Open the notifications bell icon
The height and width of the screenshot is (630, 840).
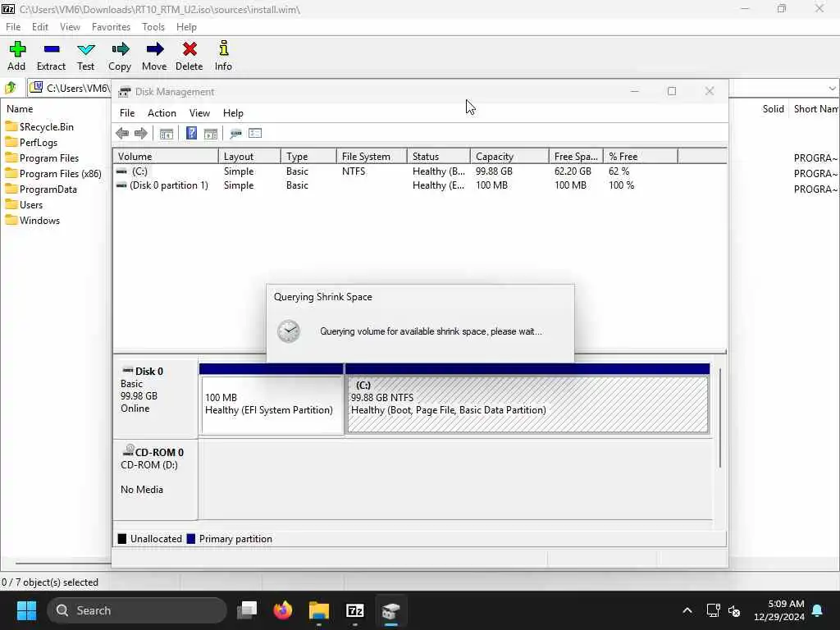[x=818, y=610]
